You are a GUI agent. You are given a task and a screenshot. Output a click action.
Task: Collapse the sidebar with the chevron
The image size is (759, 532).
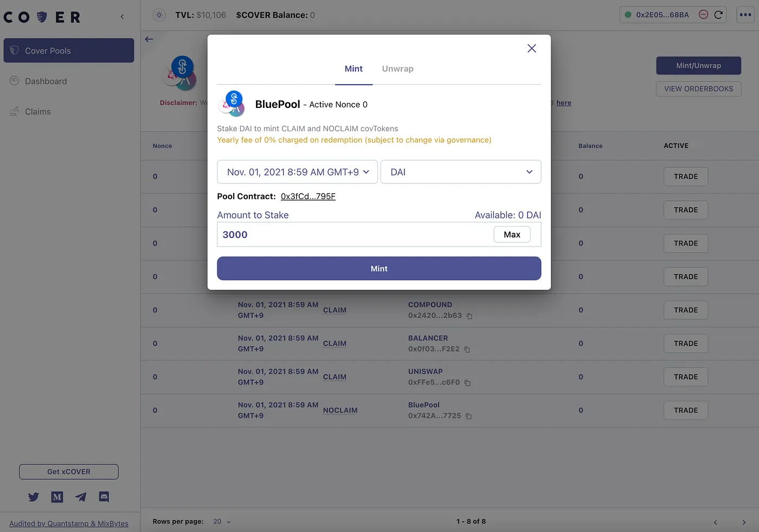122,17
